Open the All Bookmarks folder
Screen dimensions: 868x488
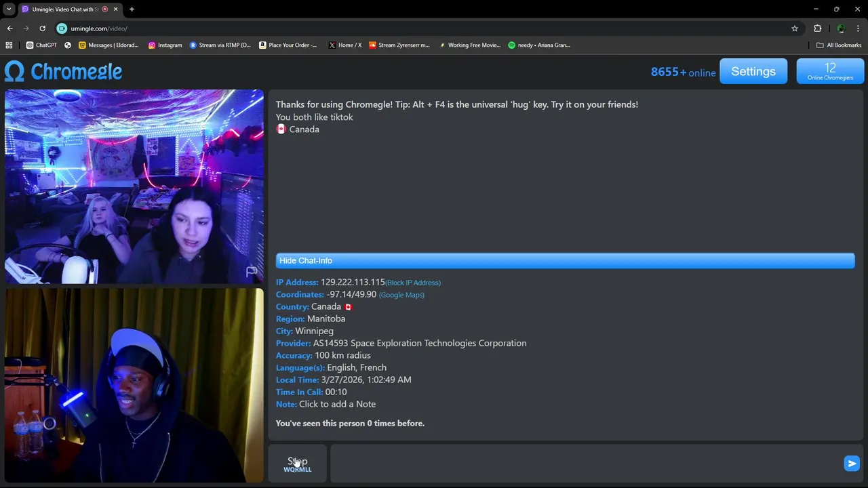(x=839, y=45)
